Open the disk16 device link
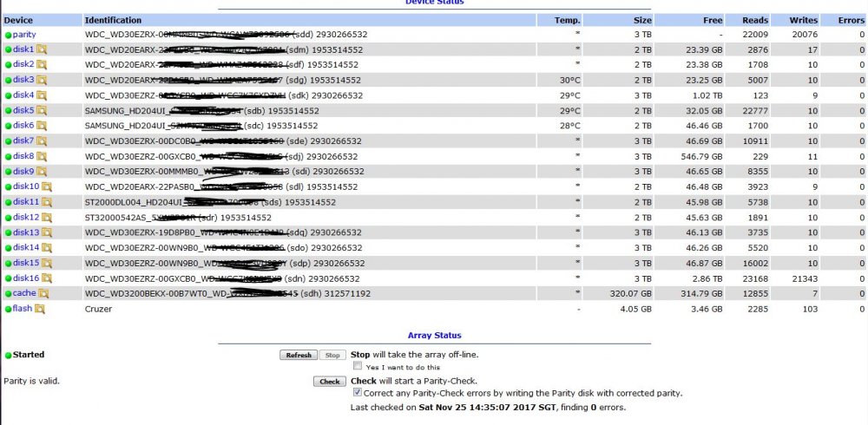The width and height of the screenshot is (868, 425). click(x=26, y=278)
